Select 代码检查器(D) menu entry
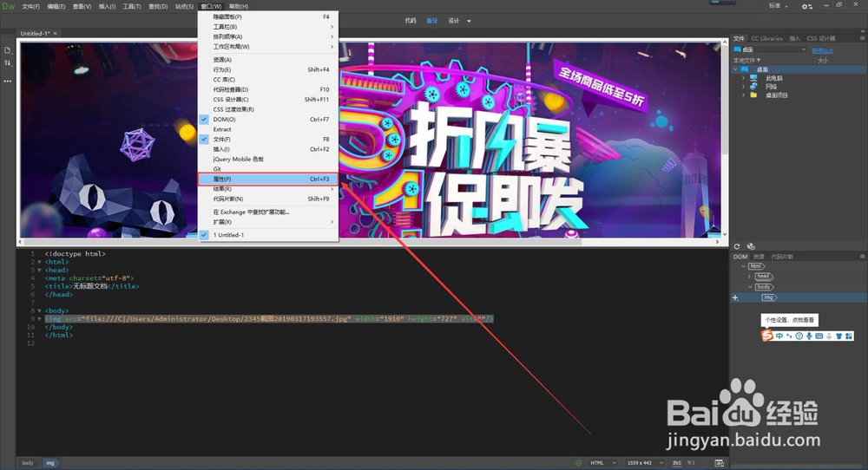 (x=268, y=89)
